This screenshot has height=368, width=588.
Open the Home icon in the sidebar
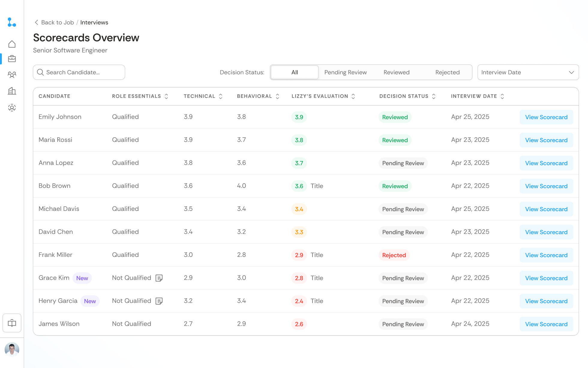point(12,44)
